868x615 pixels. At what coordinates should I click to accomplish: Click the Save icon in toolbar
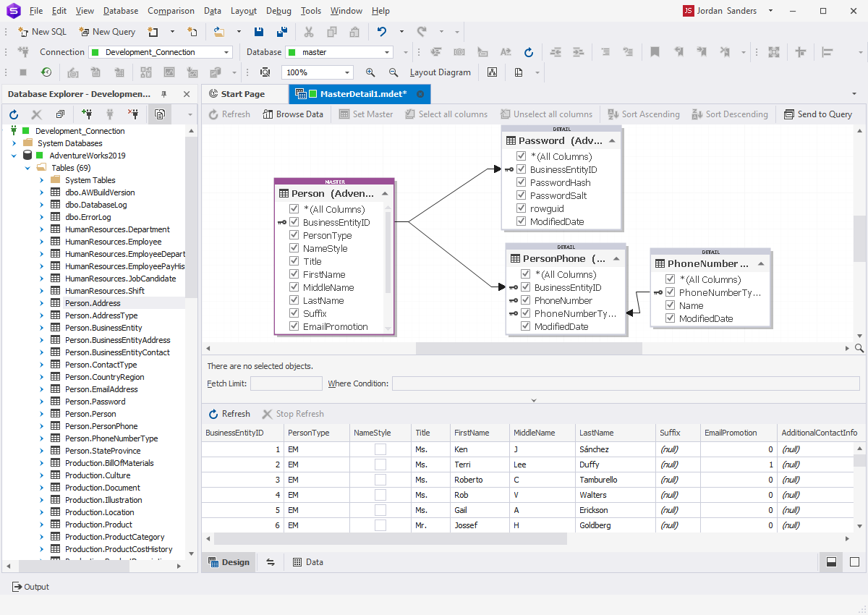coord(259,32)
